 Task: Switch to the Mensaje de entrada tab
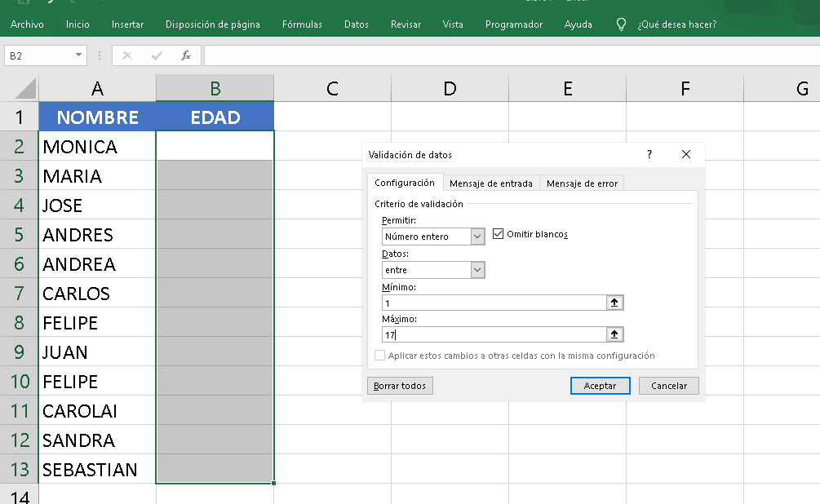tap(490, 182)
